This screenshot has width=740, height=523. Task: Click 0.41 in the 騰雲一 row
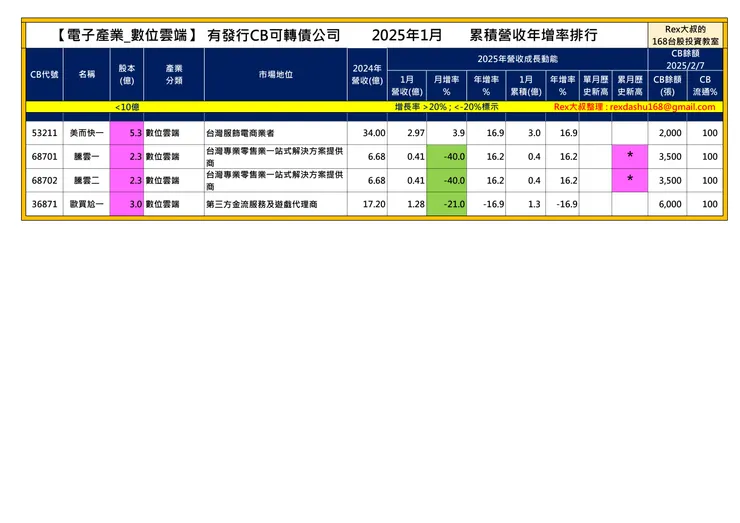coord(416,157)
